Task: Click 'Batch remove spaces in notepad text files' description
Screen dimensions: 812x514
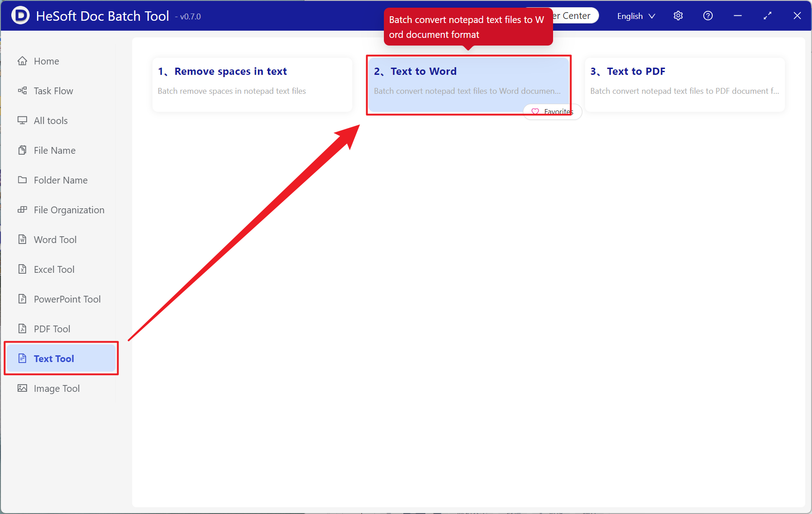Action: (x=232, y=91)
